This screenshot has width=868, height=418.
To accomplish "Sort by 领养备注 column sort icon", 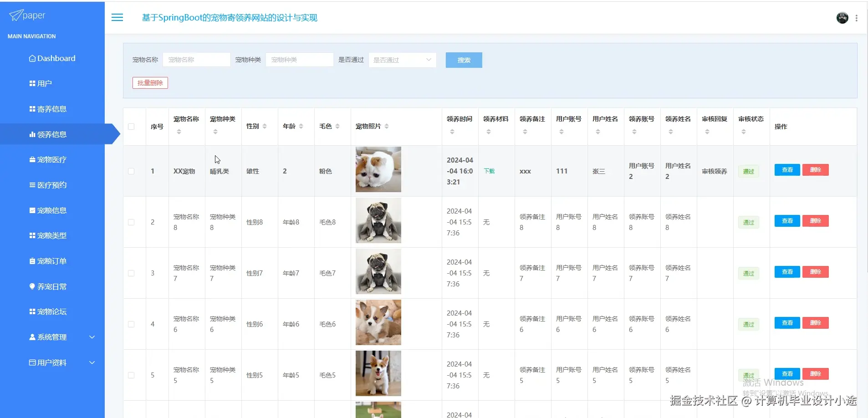I will coord(525,132).
